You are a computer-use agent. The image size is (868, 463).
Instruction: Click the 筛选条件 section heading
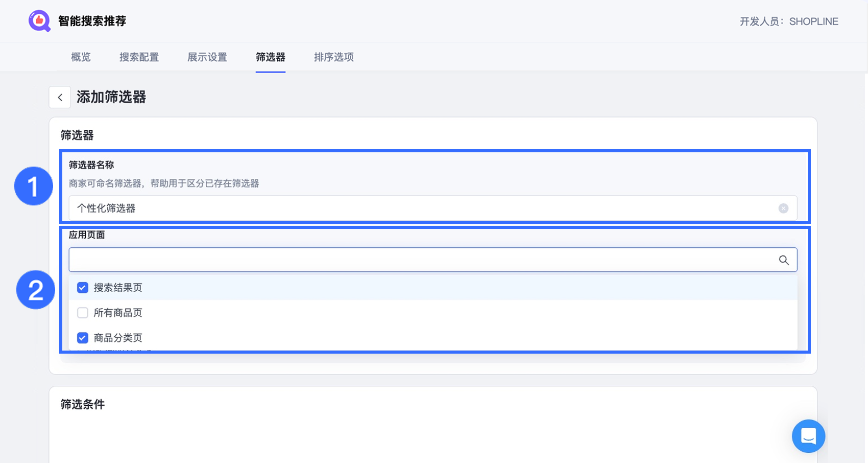[x=83, y=405]
